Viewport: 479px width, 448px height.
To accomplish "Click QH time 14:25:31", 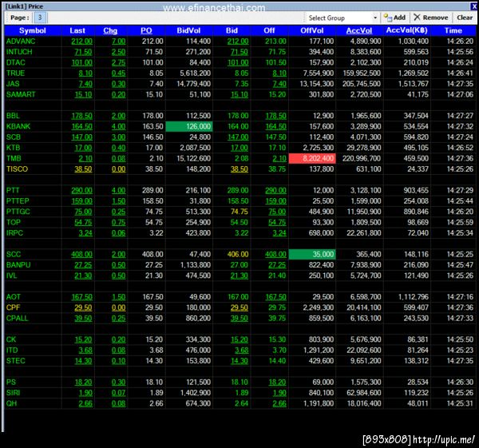I will click(x=460, y=404).
